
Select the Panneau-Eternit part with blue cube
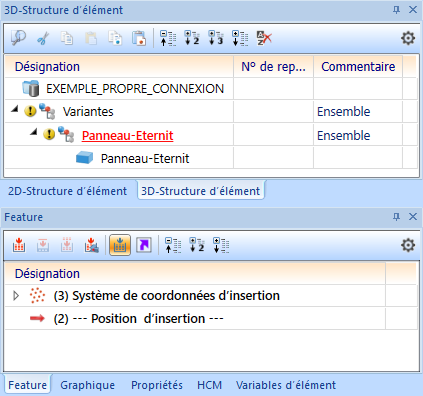(145, 158)
